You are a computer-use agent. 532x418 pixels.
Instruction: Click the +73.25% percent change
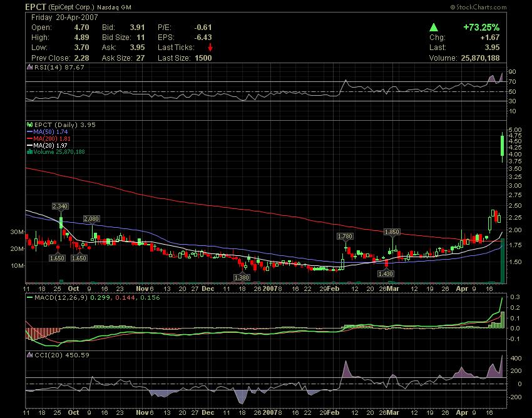[x=481, y=27]
